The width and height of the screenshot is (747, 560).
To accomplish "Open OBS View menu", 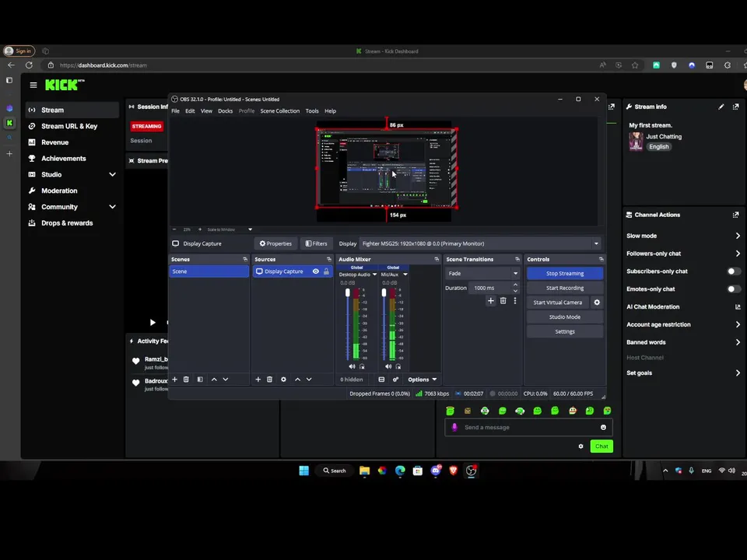I will (206, 111).
